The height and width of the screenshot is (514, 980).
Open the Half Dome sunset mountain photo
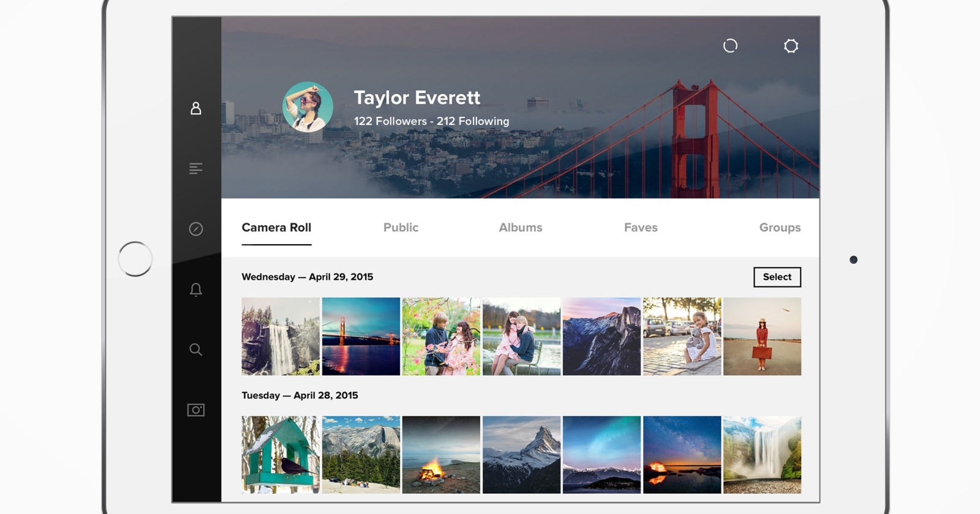tap(601, 337)
